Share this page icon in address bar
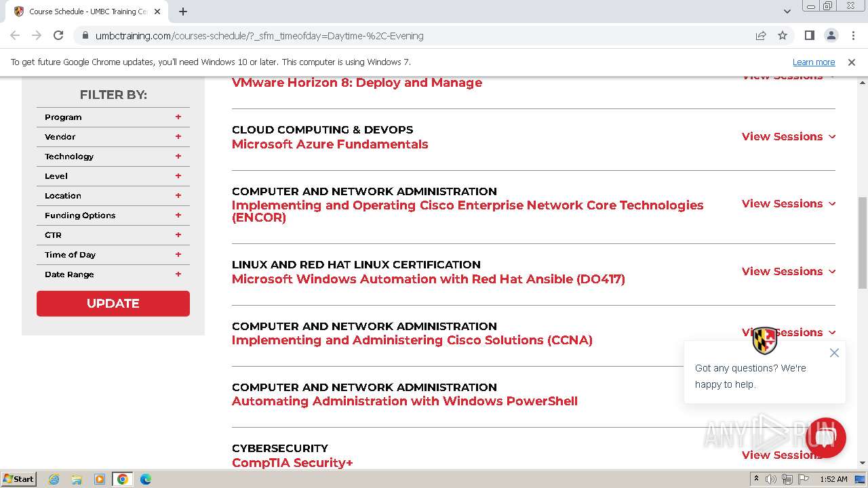The height and width of the screenshot is (488, 868). click(x=761, y=35)
